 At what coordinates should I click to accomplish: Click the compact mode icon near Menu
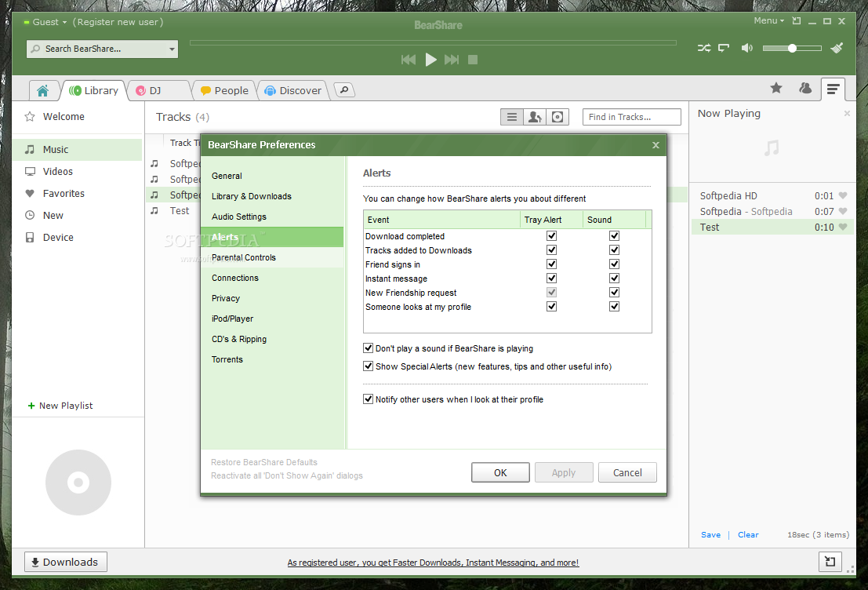(x=797, y=21)
